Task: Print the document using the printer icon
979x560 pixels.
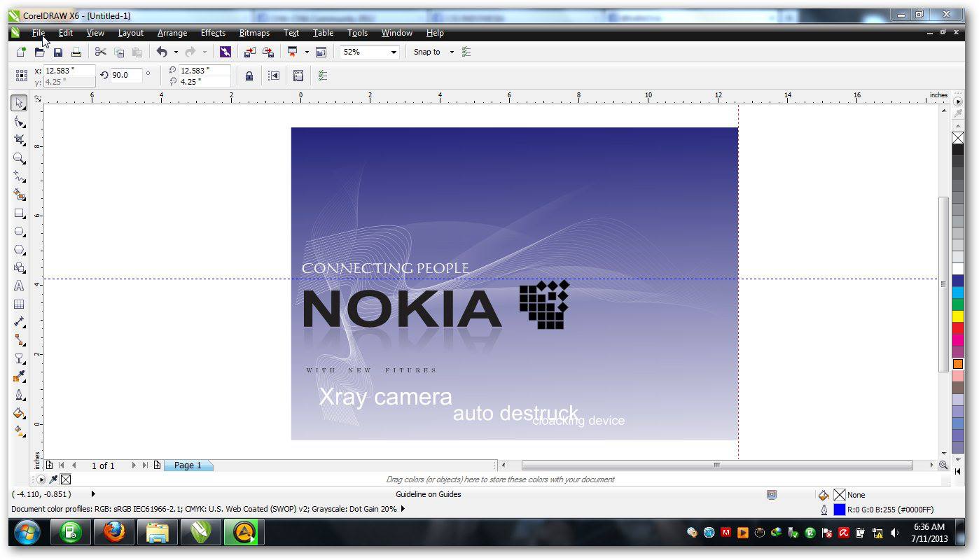Action: click(76, 52)
